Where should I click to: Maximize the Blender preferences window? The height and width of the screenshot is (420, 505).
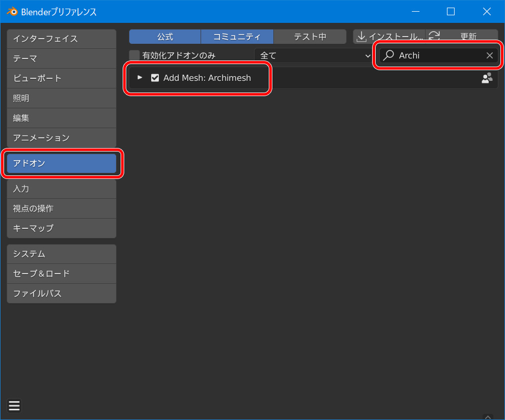point(451,12)
